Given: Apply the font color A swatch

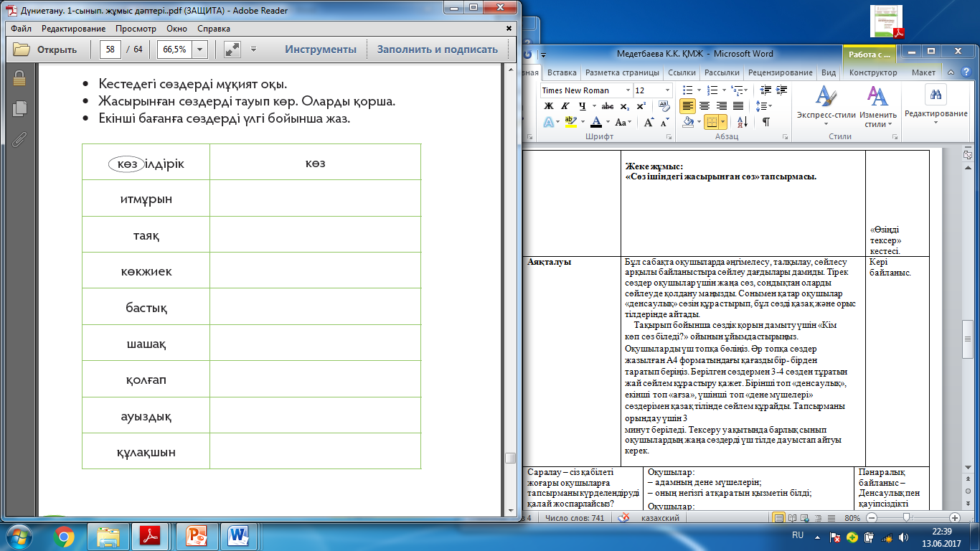Looking at the screenshot, I should tap(596, 122).
